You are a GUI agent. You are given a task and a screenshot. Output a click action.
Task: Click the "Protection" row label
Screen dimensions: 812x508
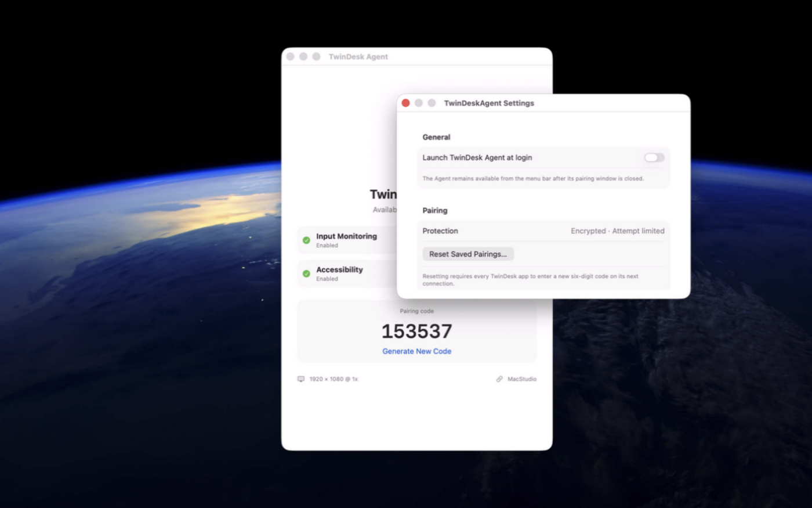click(x=440, y=230)
